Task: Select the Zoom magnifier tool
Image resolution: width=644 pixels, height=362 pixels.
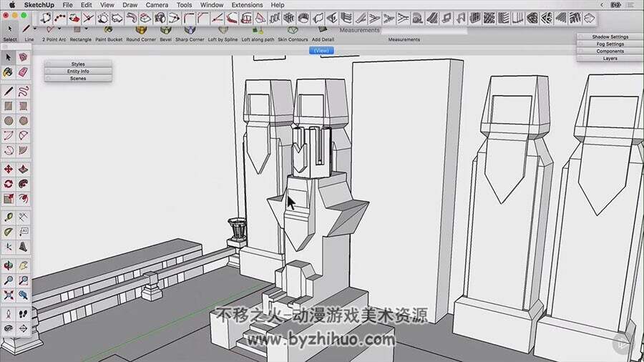Action: click(x=9, y=280)
